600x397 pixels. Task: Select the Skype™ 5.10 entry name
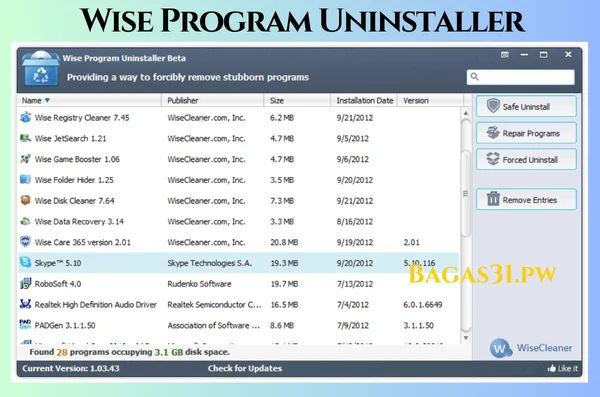click(x=58, y=263)
